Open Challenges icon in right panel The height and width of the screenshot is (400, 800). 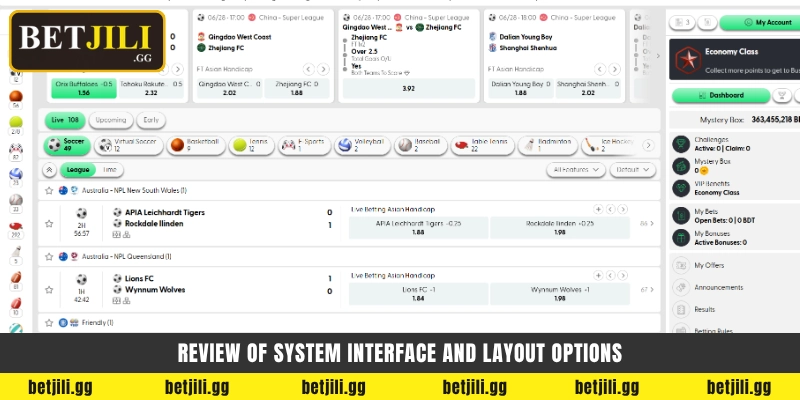pyautogui.click(x=681, y=144)
